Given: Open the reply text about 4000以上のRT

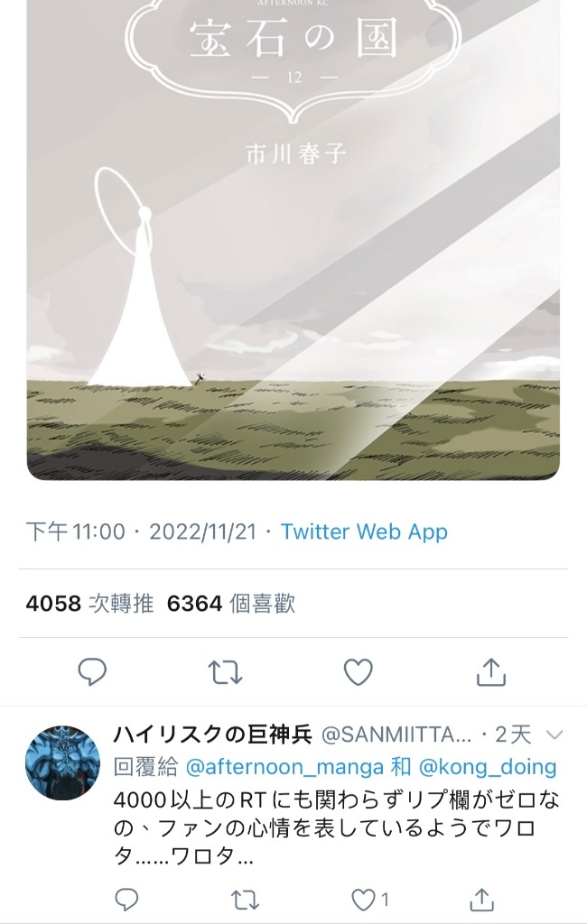Looking at the screenshot, I should (x=336, y=828).
